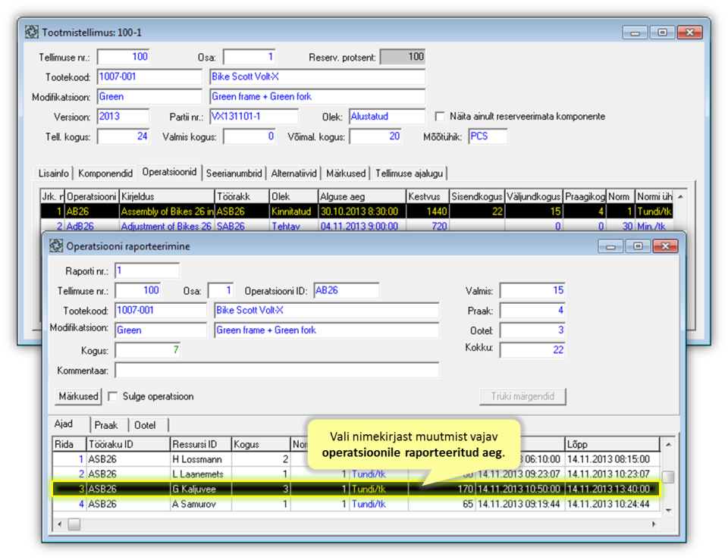
Task: Minimize the Tootmistellimus window
Action: [x=635, y=32]
